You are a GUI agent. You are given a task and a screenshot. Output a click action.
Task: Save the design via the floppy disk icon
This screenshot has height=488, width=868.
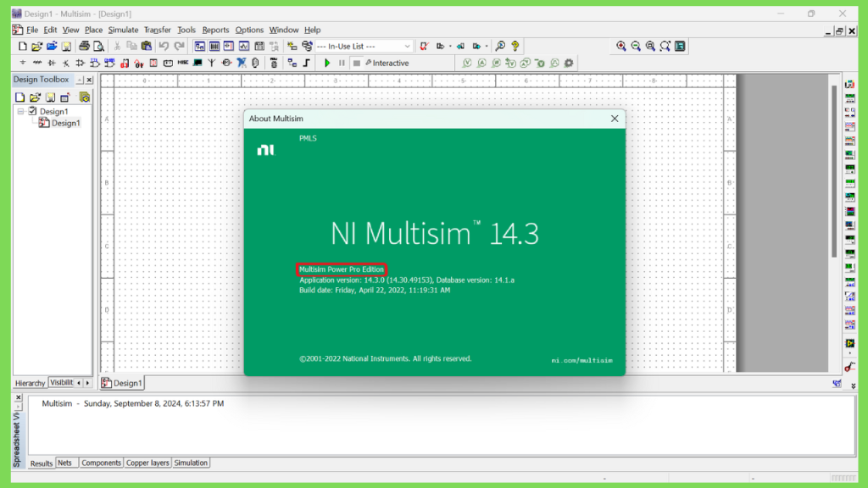click(66, 47)
